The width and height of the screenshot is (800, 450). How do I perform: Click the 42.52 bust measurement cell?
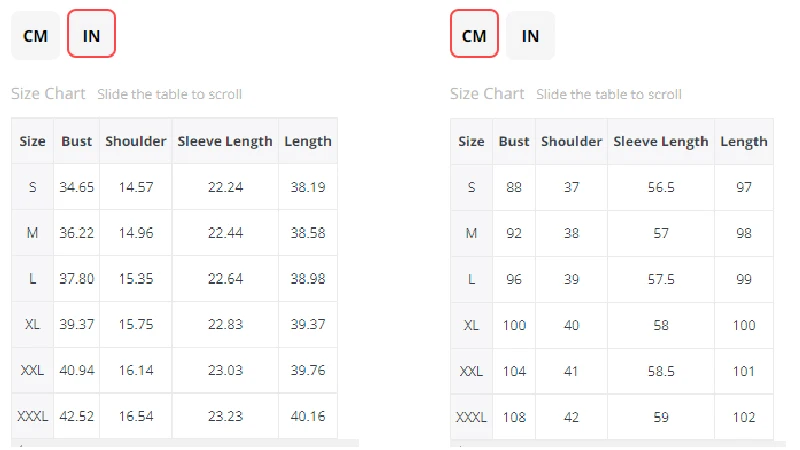click(x=76, y=416)
